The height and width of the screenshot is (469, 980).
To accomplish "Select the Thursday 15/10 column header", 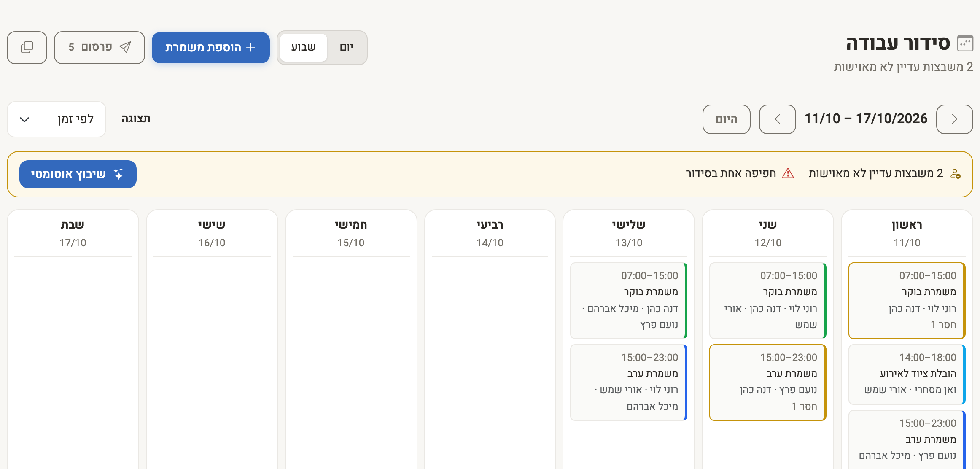I will click(351, 233).
